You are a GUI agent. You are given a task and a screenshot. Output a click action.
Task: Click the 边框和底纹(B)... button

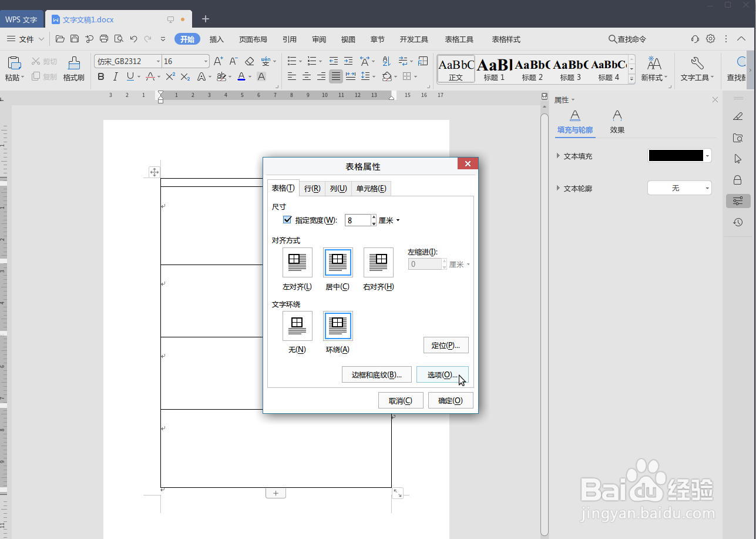coord(377,374)
